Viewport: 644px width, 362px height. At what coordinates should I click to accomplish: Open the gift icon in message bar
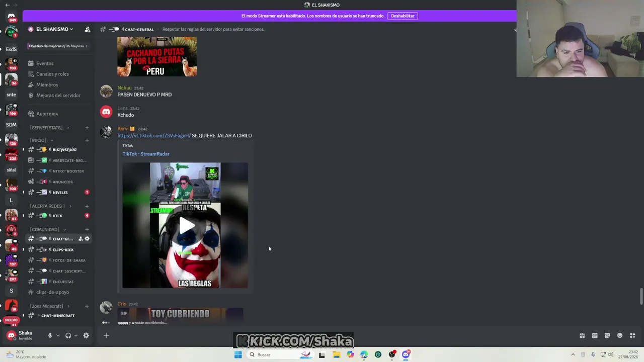[x=582, y=335]
